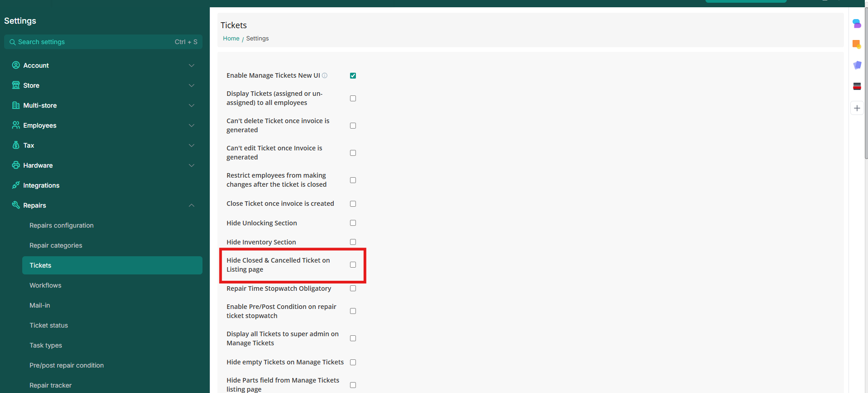Click the Tax money bag icon

pyautogui.click(x=16, y=145)
